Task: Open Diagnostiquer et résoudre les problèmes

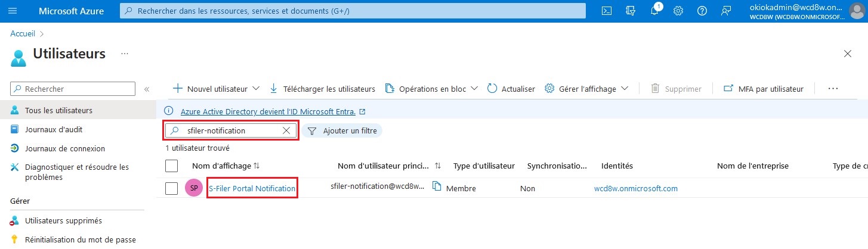Action: 77,172
